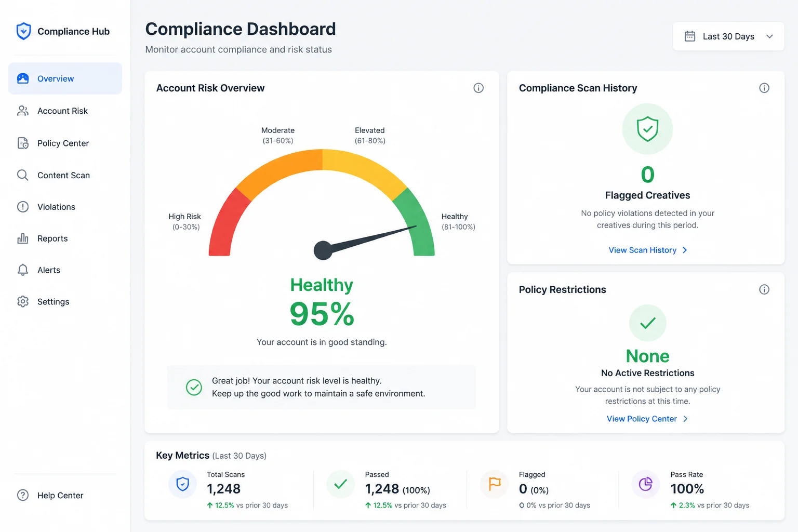Open Settings via the gear icon

(23, 302)
